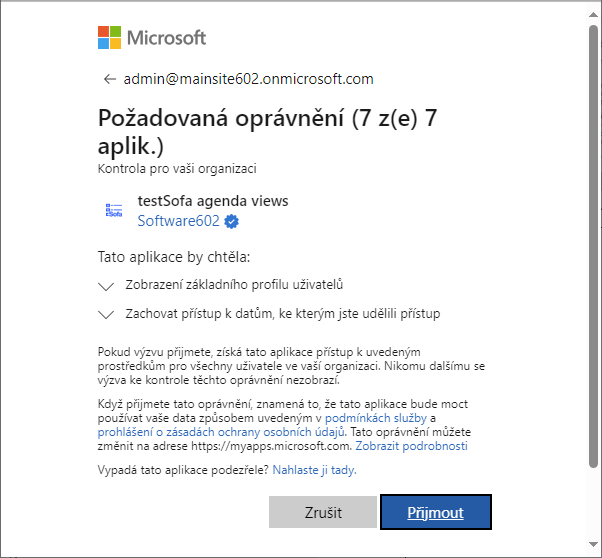The height and width of the screenshot is (558, 602).
Task: Click the Microsoft four-square logo
Action: (109, 38)
